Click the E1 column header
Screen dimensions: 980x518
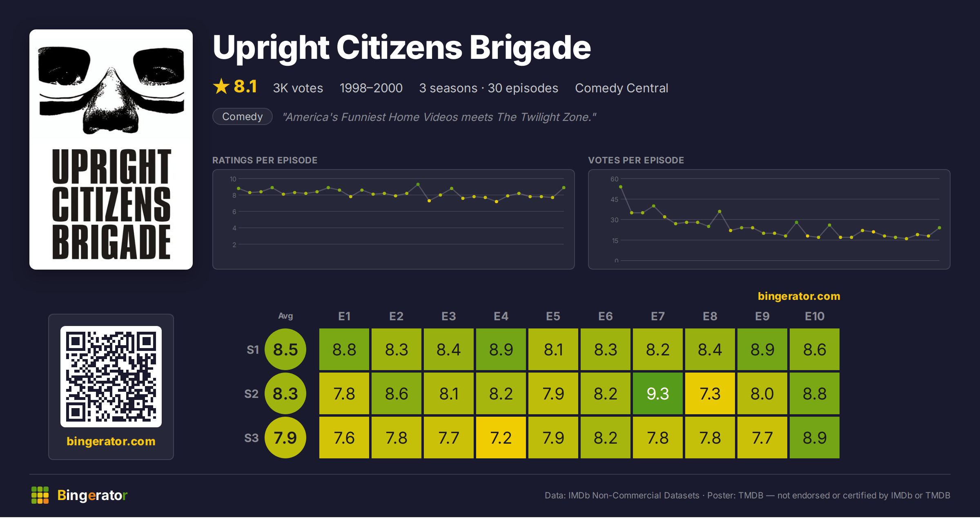(344, 316)
